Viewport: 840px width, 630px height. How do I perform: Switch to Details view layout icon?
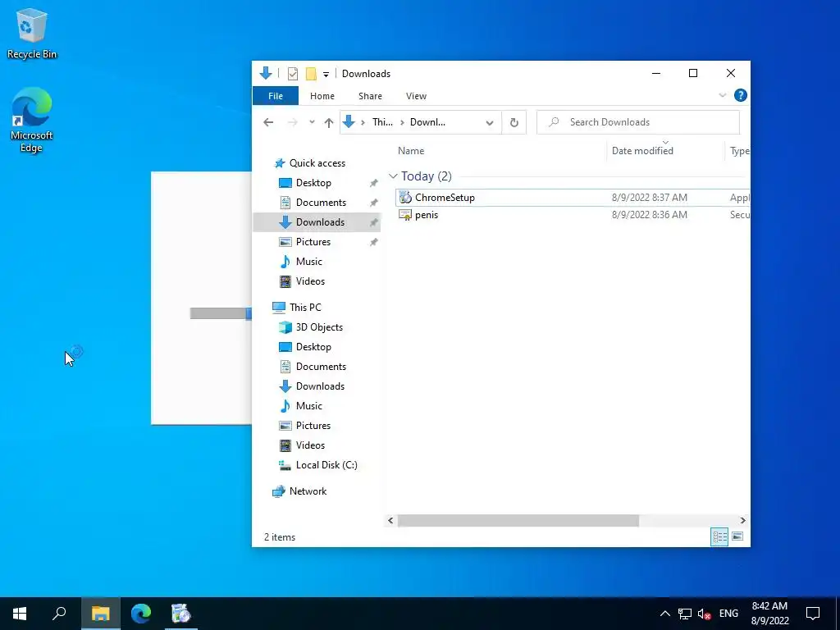click(719, 536)
